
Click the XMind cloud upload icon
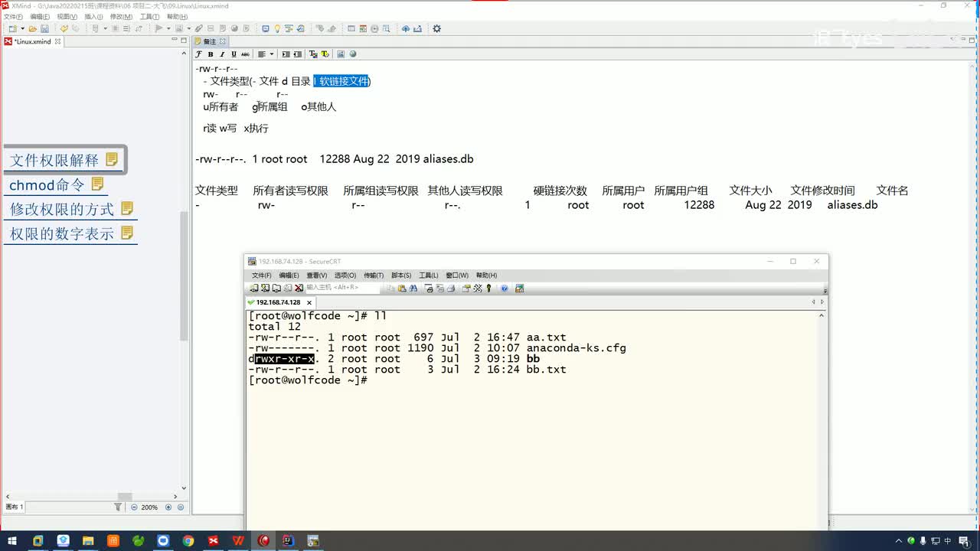(406, 29)
